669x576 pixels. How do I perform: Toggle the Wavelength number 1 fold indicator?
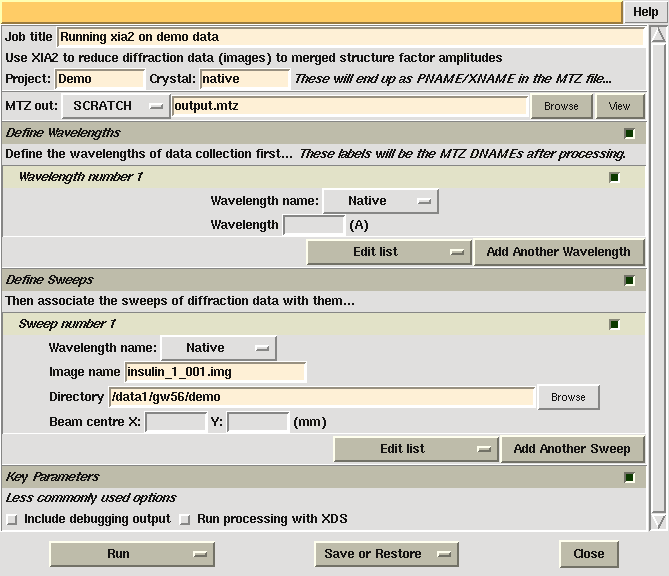(614, 177)
